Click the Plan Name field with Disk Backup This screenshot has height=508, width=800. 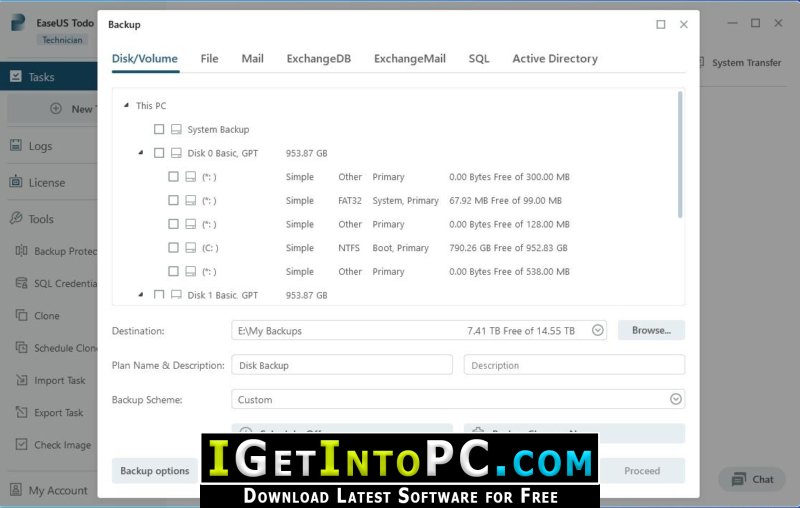[342, 365]
